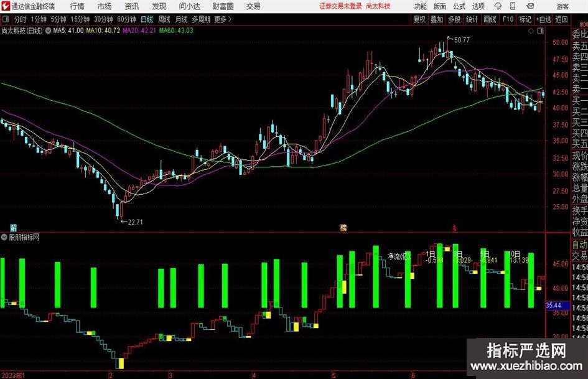This screenshot has height=379, width=588.
Task: Click the 标记 mark button
Action: coord(525,19)
